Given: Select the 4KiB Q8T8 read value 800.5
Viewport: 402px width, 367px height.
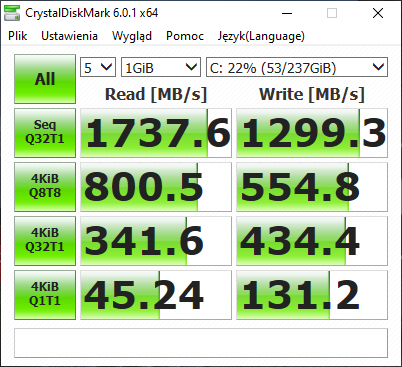Looking at the screenshot, I should [156, 187].
